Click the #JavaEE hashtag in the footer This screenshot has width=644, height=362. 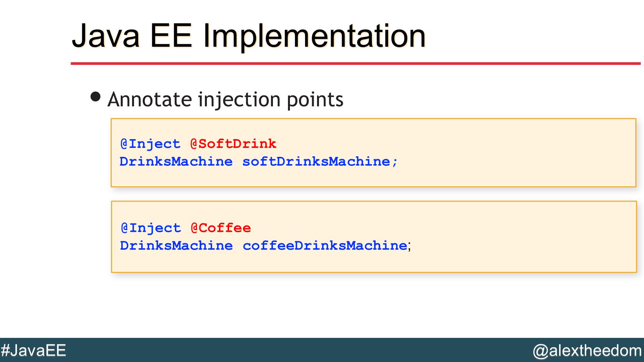tap(33, 350)
